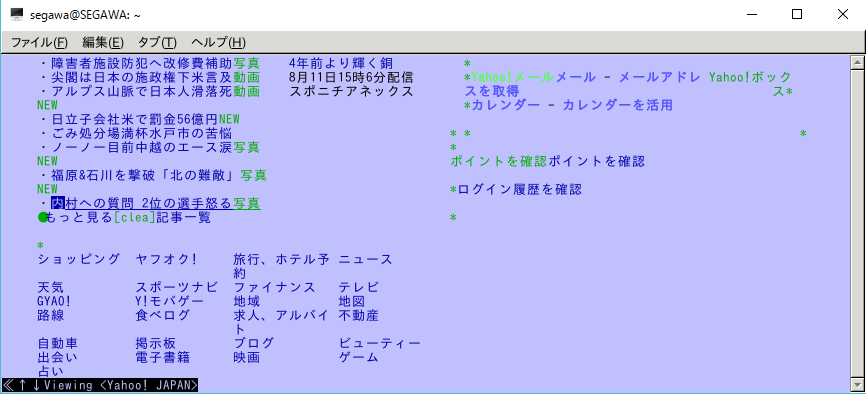Open the ファイル(F) menu
Screen dimensions: 866x394
(x=39, y=43)
